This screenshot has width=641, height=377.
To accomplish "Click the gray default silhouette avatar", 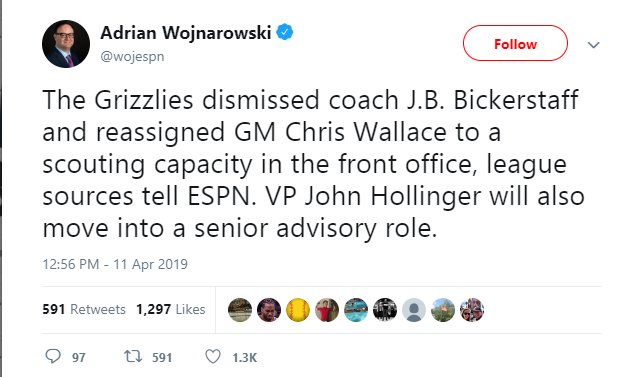I will [x=414, y=310].
